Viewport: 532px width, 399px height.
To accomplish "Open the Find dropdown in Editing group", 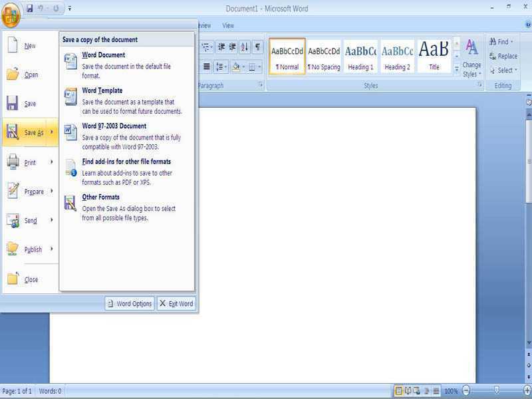I will 501,42.
